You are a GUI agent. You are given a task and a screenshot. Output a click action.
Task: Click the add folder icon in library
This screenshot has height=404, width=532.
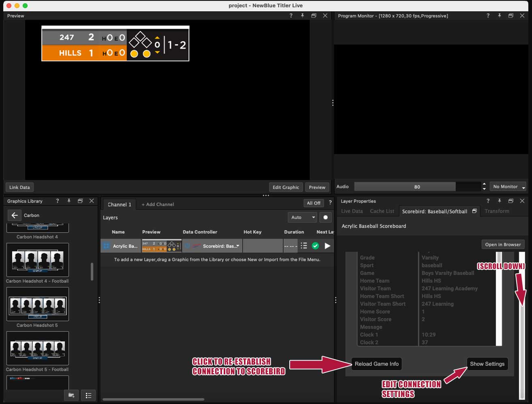71,395
